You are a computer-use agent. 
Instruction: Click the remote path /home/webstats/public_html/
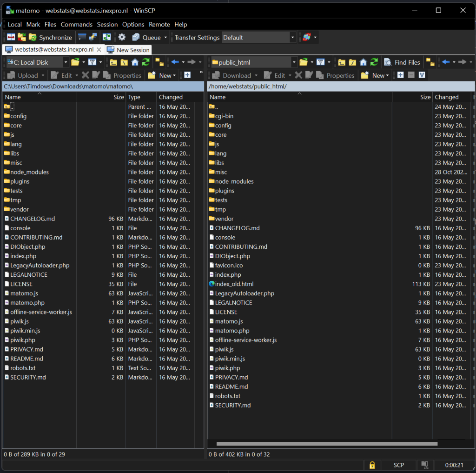248,87
